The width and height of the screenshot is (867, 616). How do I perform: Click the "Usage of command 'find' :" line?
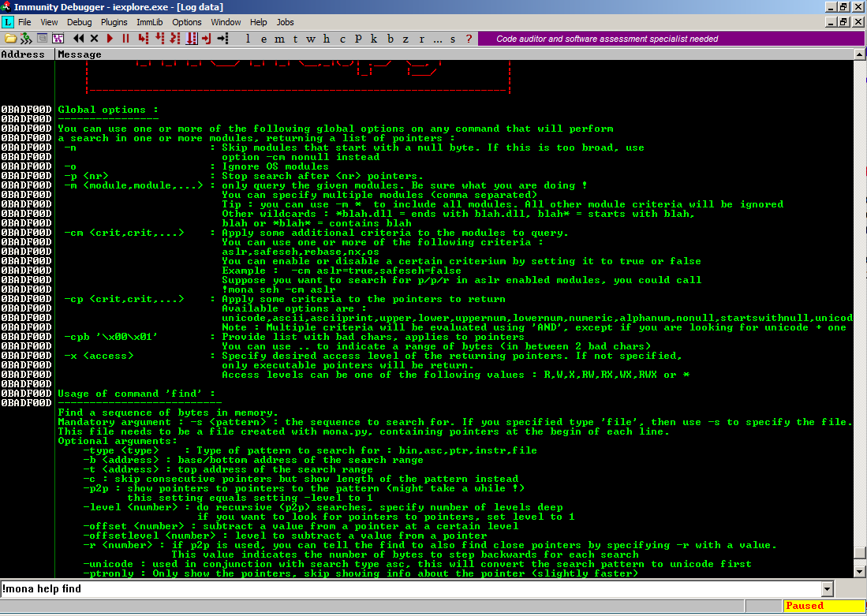tap(136, 394)
